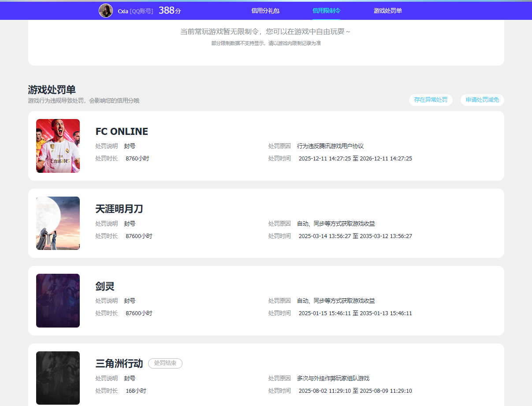Switch to the 游戏处罚单 tab
The image size is (532, 406).
[388, 11]
